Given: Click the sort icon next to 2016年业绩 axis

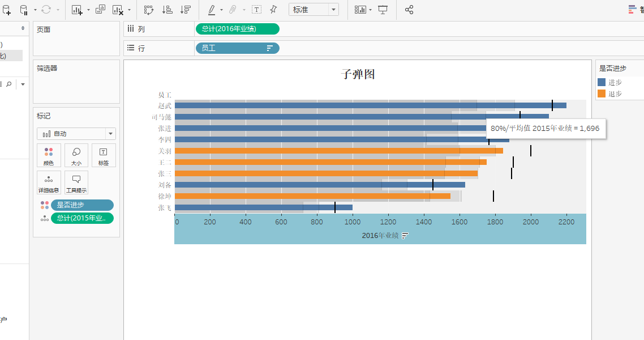Looking at the screenshot, I should [405, 236].
